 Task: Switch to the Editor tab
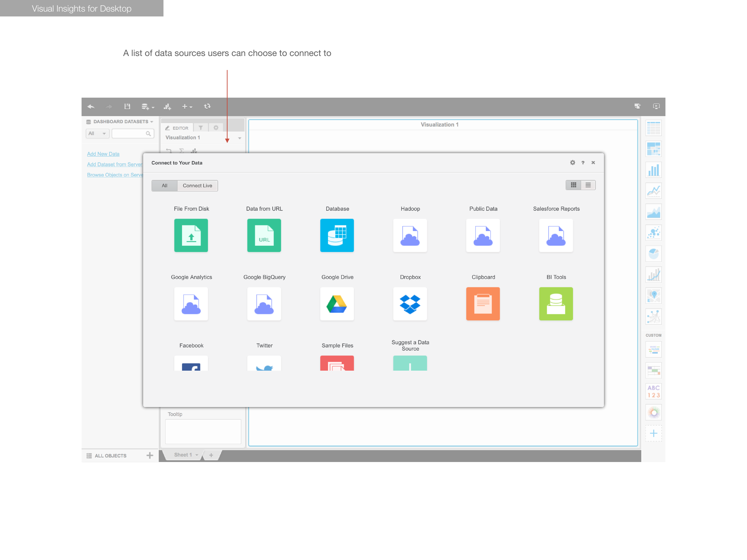[177, 128]
